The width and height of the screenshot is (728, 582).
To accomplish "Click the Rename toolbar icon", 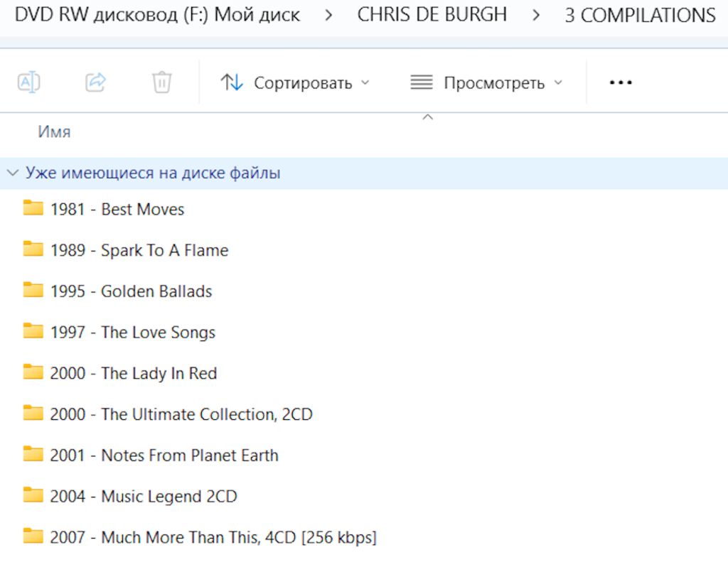I will click(x=28, y=82).
